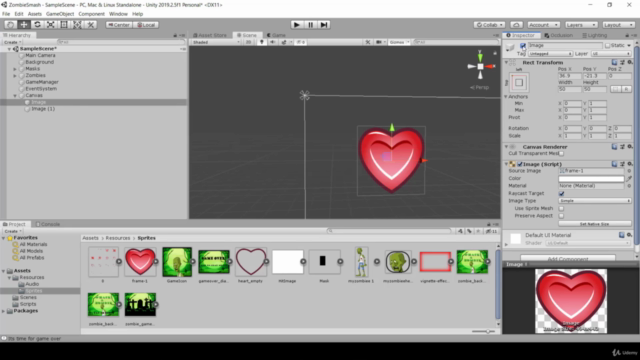Image resolution: width=640 pixels, height=360 pixels.
Task: Open Rect Transform help icon
Action: coord(614,62)
